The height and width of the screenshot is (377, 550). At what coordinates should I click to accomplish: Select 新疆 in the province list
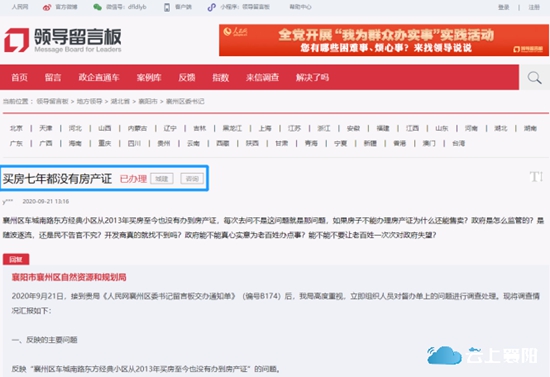click(x=370, y=143)
